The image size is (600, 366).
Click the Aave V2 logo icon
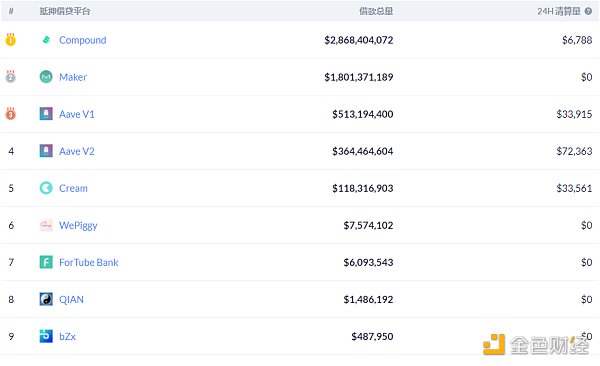point(46,151)
